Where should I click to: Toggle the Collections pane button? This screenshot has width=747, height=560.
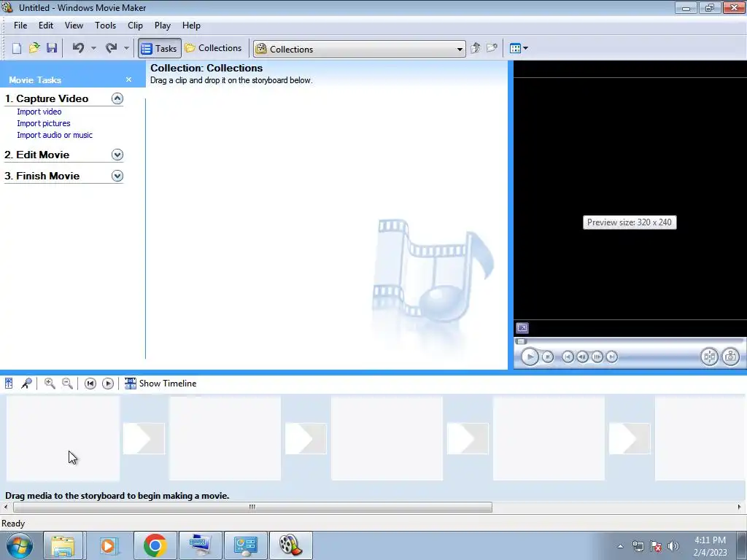tap(214, 48)
